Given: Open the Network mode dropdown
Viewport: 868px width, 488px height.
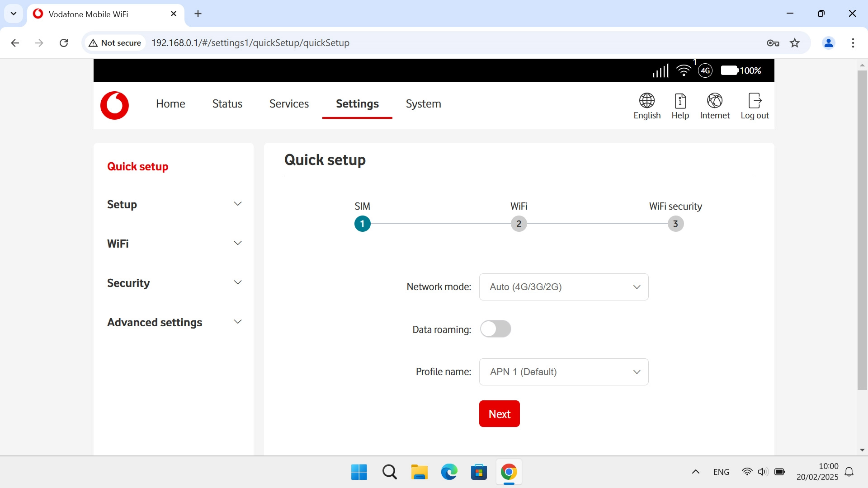Looking at the screenshot, I should (563, 287).
